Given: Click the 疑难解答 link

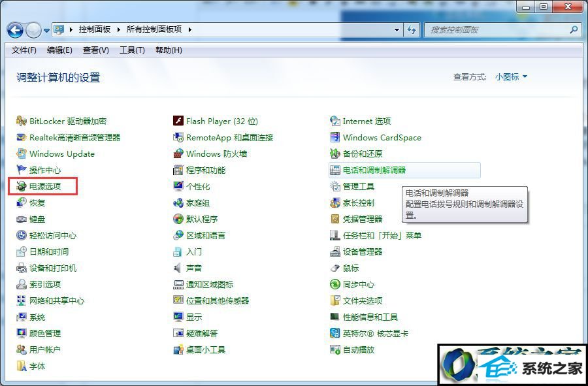Looking at the screenshot, I should (x=202, y=333).
